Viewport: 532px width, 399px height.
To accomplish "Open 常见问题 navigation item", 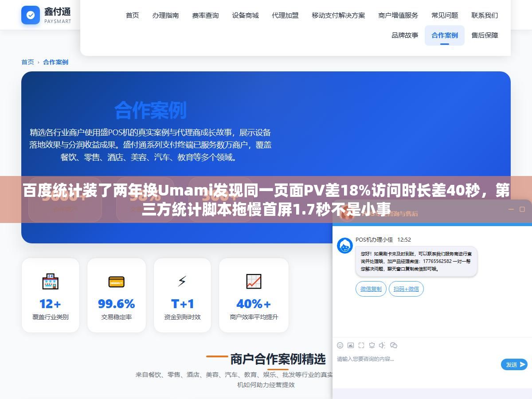I will point(445,15).
